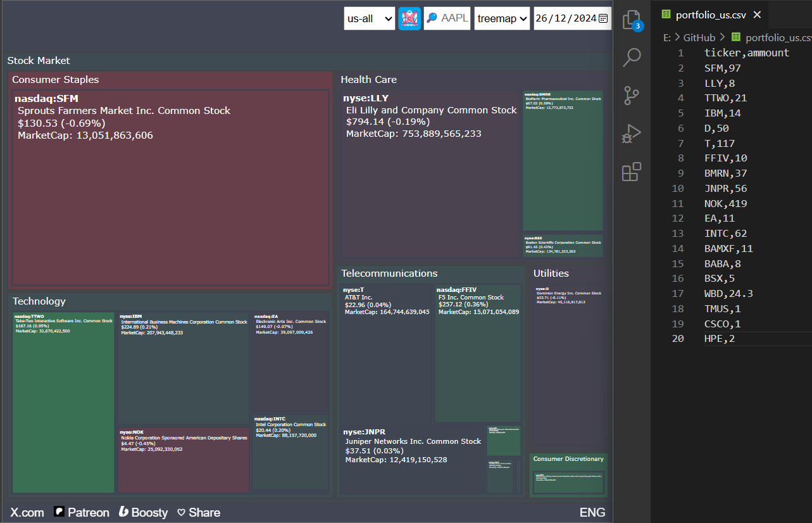The image size is (812, 523).
Task: Click the magnifier icon beside AAPL
Action: point(432,18)
